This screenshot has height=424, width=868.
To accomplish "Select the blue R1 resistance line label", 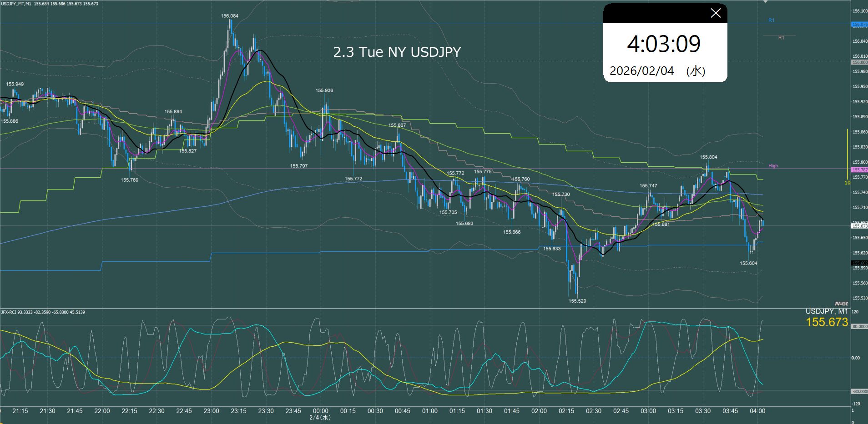I will click(x=771, y=20).
